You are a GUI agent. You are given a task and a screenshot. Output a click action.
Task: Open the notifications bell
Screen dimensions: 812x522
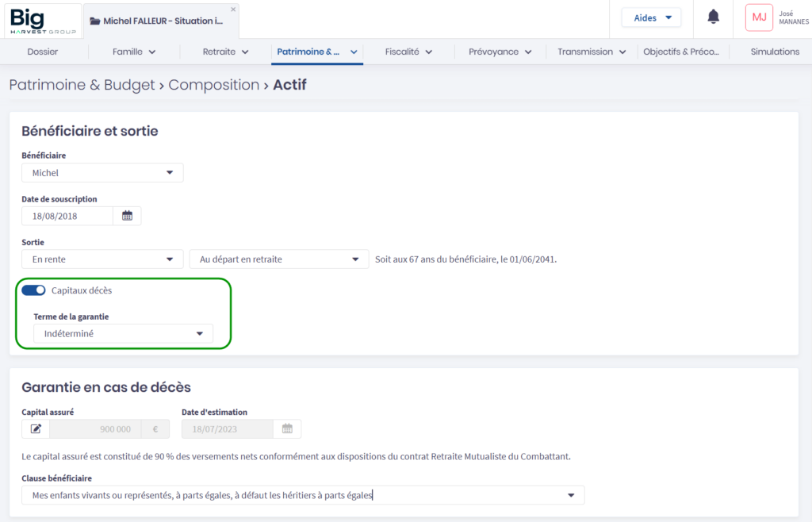tap(713, 17)
